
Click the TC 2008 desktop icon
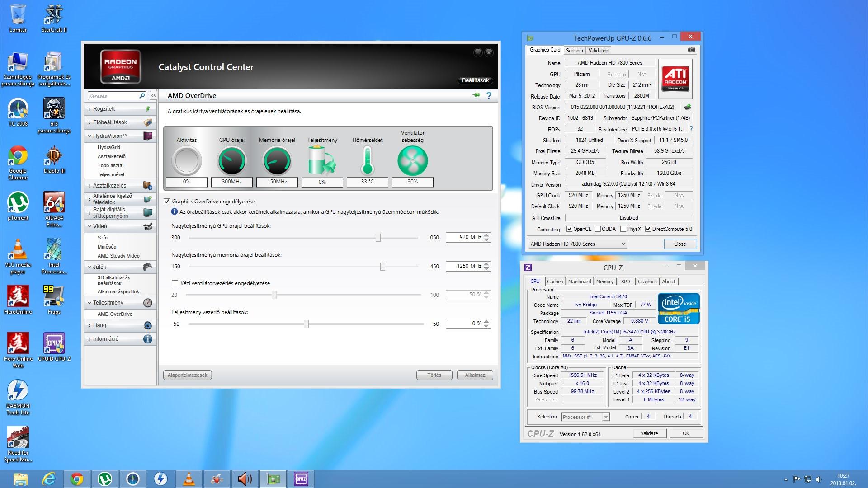(18, 112)
